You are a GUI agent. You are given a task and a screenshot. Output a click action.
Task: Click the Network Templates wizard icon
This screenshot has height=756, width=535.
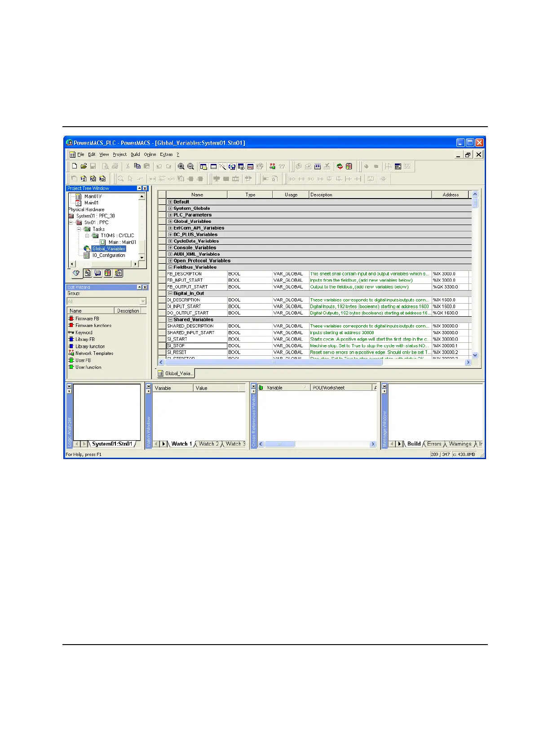pyautogui.click(x=71, y=353)
